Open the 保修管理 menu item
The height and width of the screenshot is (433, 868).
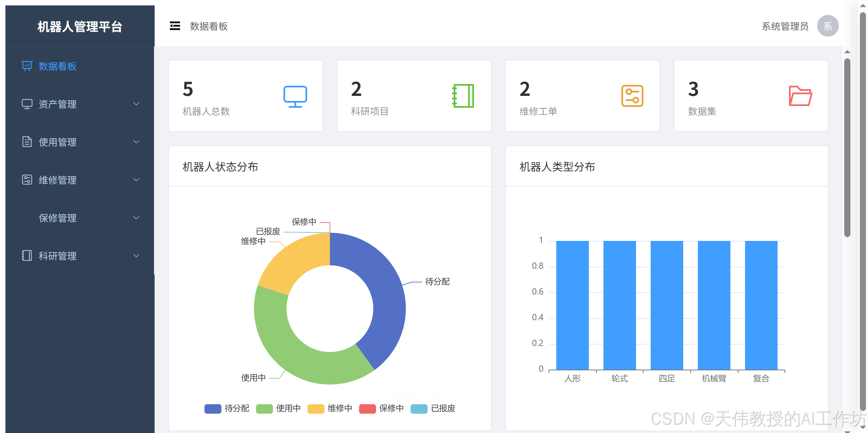[x=80, y=218]
